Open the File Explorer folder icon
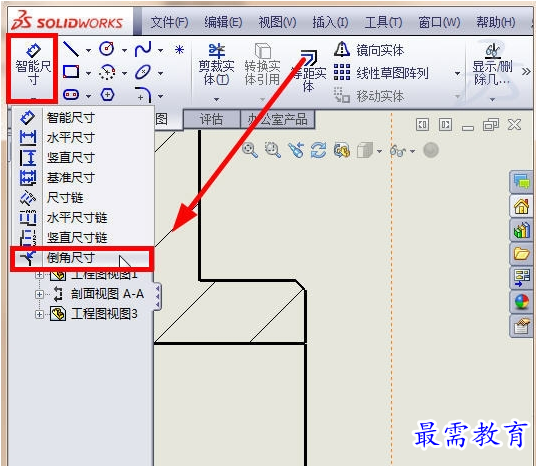Viewport: 536px width, 466px height. point(521,254)
